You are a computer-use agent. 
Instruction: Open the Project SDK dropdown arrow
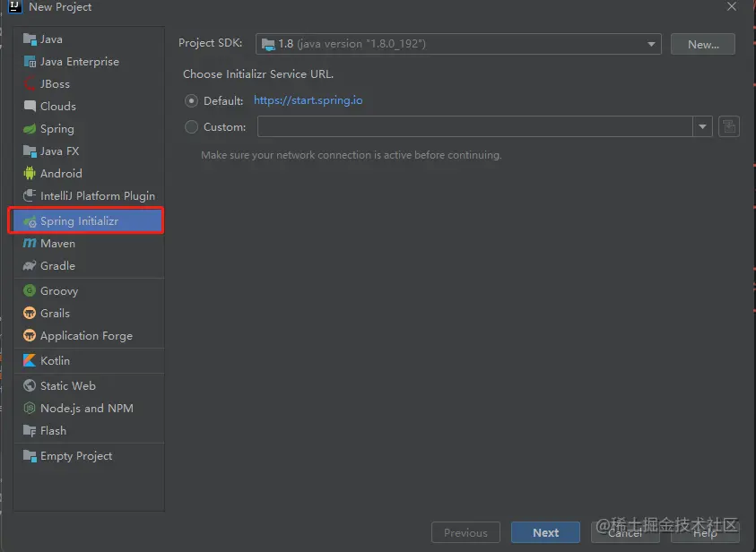651,44
